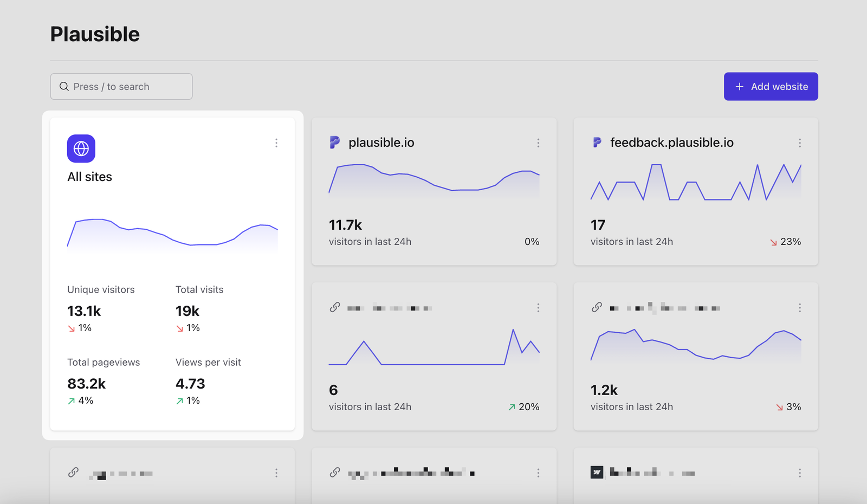Open options menu on the 1.2k visitors card
Image resolution: width=867 pixels, height=504 pixels.
coord(800,308)
